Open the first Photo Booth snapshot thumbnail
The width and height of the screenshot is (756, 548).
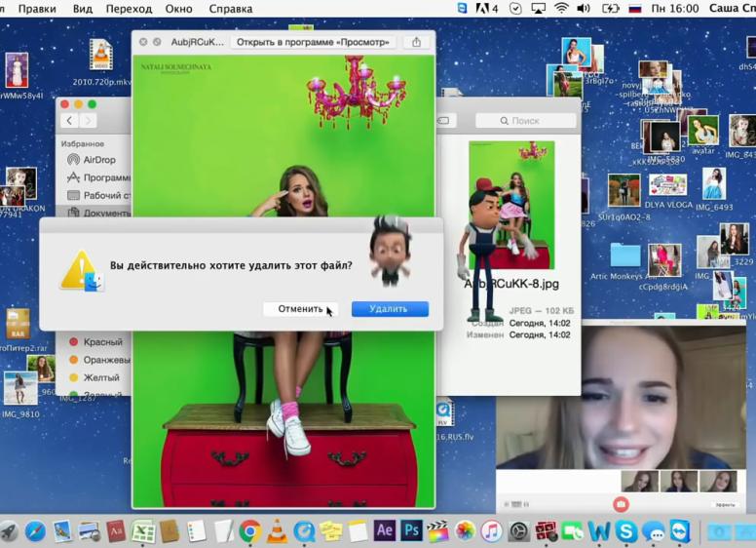639,481
